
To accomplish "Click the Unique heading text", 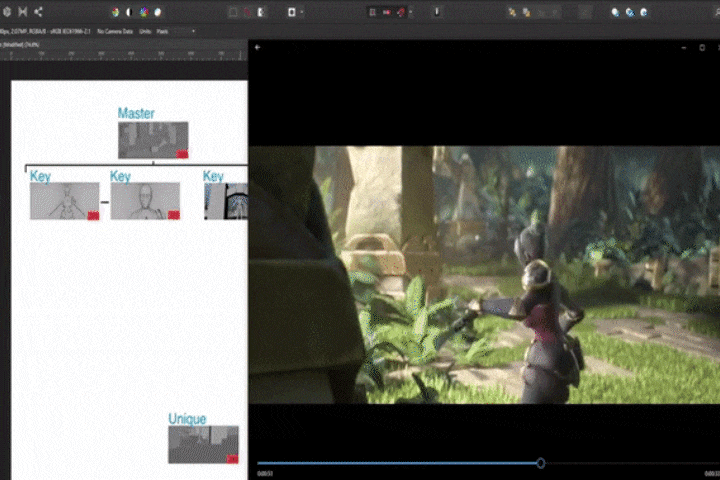I will 187,418.
